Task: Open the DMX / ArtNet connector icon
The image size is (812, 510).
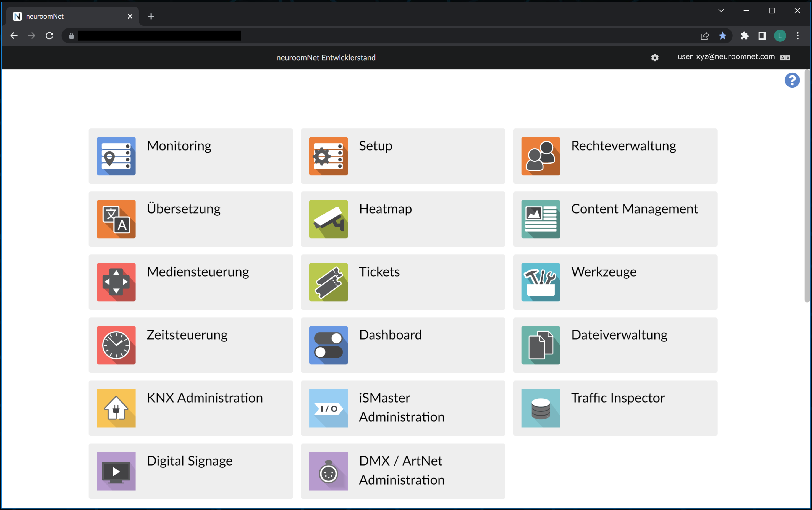Action: click(x=328, y=471)
